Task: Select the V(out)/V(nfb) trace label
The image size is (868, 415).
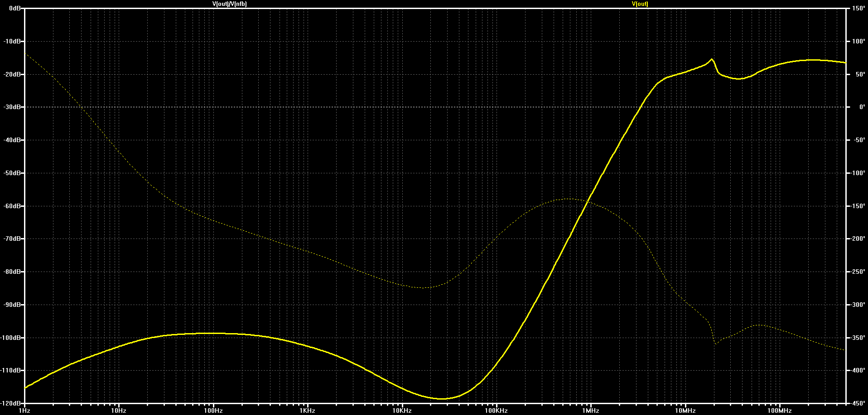Action: [230, 4]
